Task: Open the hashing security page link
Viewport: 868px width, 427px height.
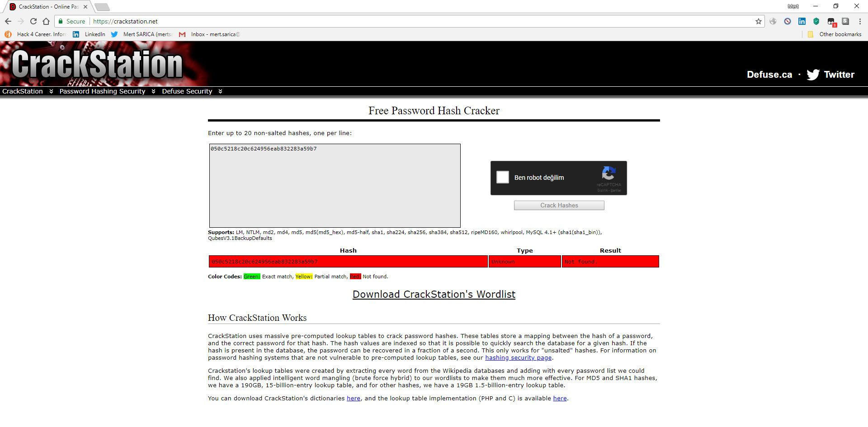Action: pyautogui.click(x=519, y=357)
